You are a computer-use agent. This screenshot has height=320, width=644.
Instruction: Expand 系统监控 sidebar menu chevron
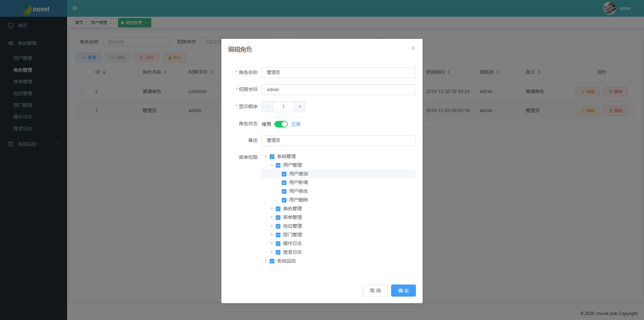click(x=58, y=144)
